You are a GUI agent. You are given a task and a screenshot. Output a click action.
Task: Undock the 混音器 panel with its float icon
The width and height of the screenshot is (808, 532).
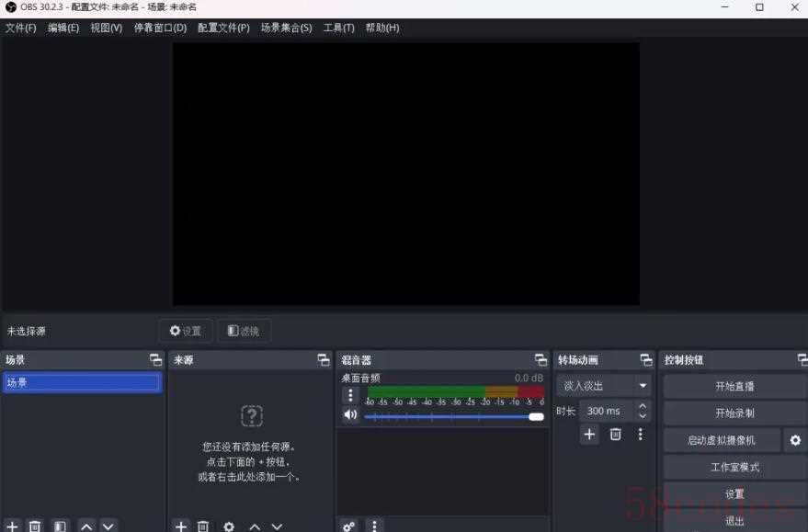(541, 360)
